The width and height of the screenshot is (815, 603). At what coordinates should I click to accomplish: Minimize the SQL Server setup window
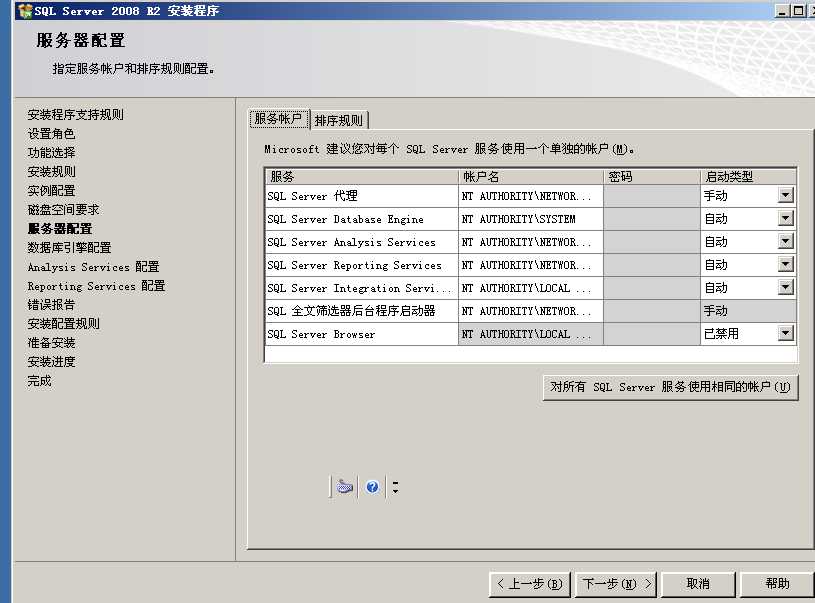click(782, 10)
